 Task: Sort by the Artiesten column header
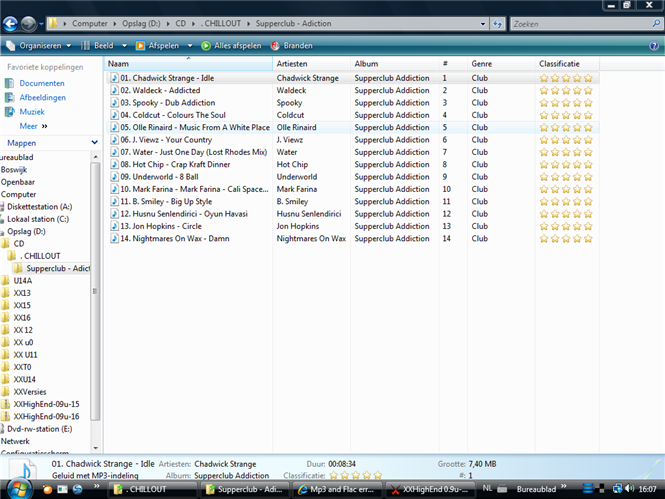coord(311,64)
